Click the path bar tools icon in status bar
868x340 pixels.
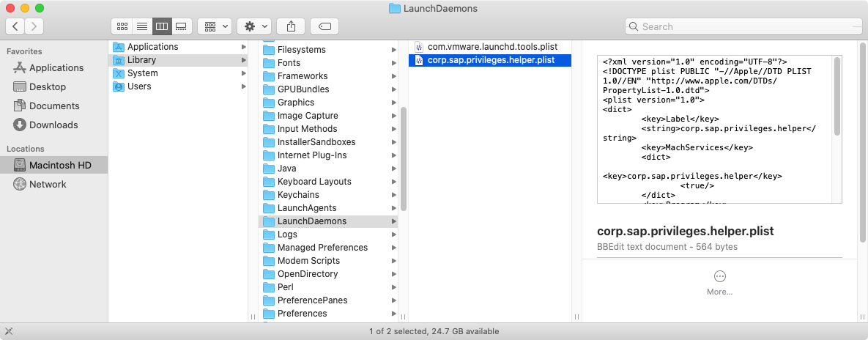8,332
